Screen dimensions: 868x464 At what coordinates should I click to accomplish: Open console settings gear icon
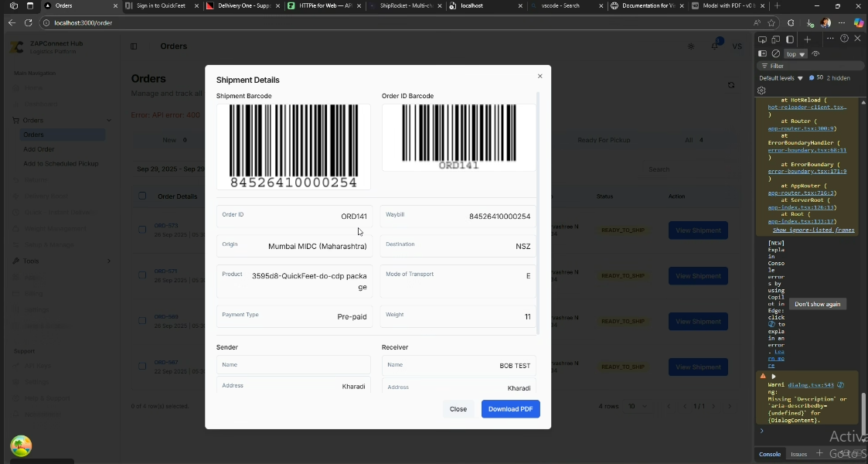[x=761, y=90]
